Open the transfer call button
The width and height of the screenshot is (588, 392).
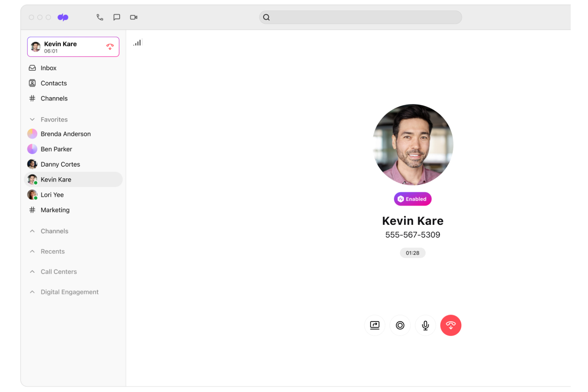[x=375, y=325]
